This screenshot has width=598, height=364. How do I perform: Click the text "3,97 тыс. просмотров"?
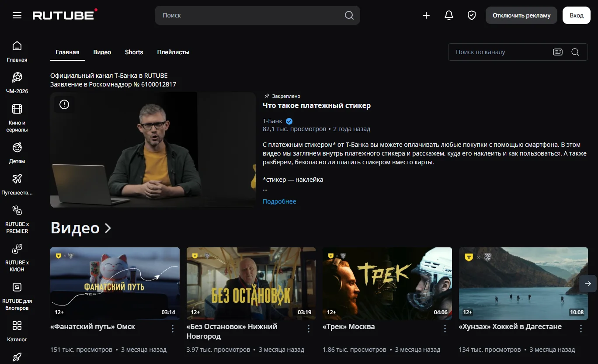[x=219, y=350]
